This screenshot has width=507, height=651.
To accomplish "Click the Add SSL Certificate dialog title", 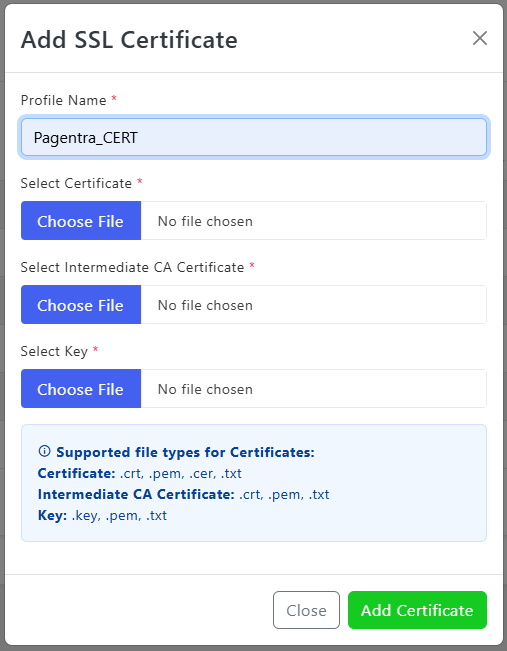I will click(x=129, y=40).
